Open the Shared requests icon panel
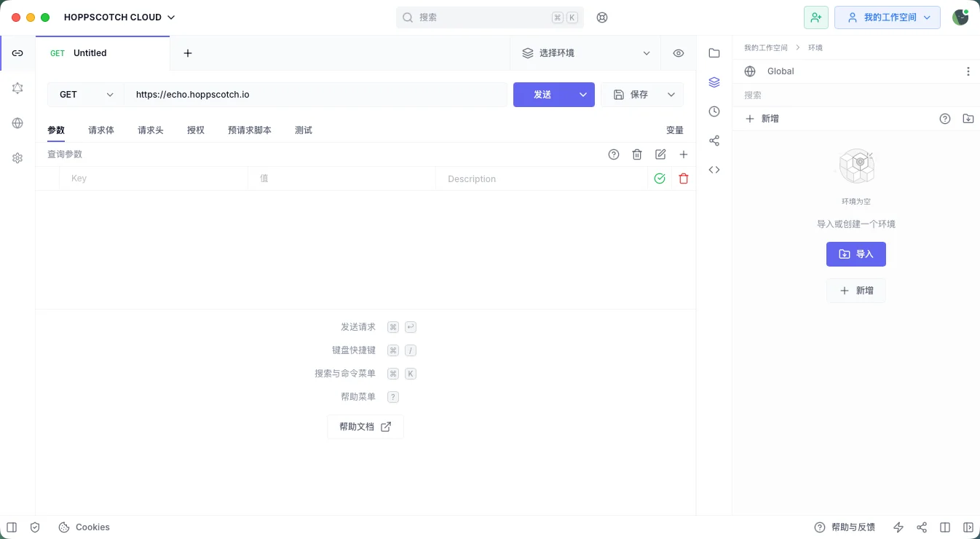The height and width of the screenshot is (539, 980). tap(714, 141)
